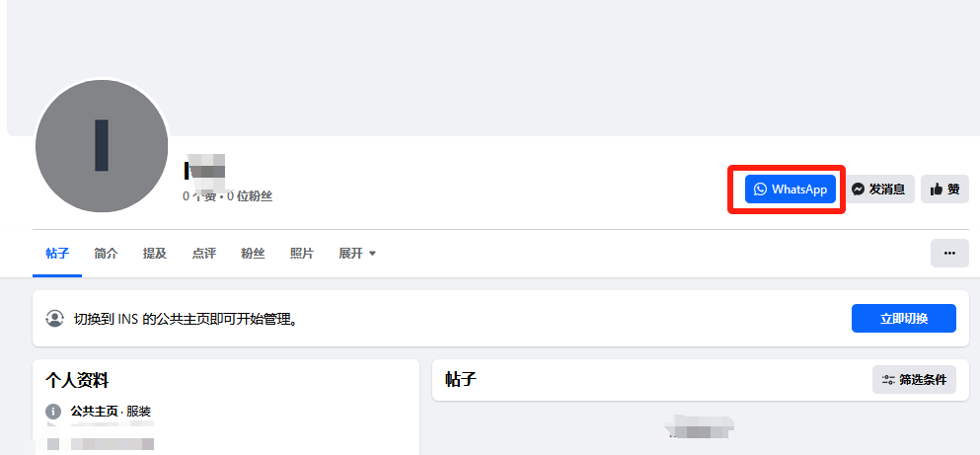The width and height of the screenshot is (980, 455).
Task: Click the Messenger icon beside 发消息
Action: click(x=859, y=189)
